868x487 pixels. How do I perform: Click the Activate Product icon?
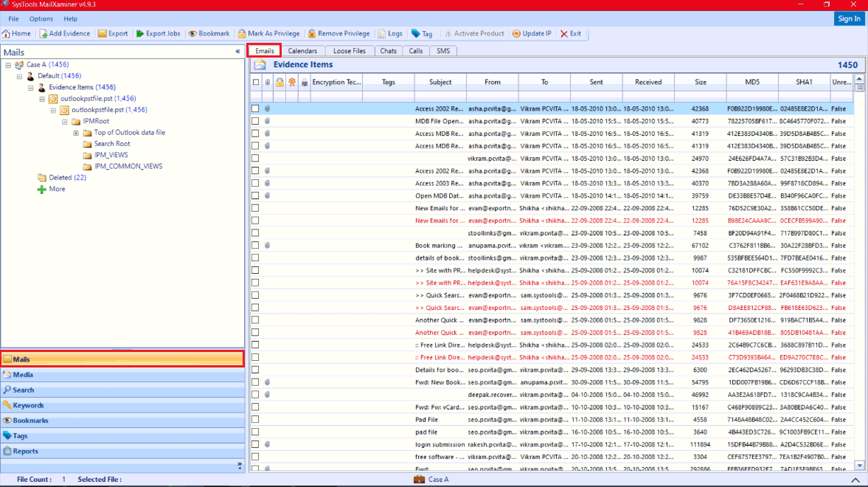[x=448, y=34]
